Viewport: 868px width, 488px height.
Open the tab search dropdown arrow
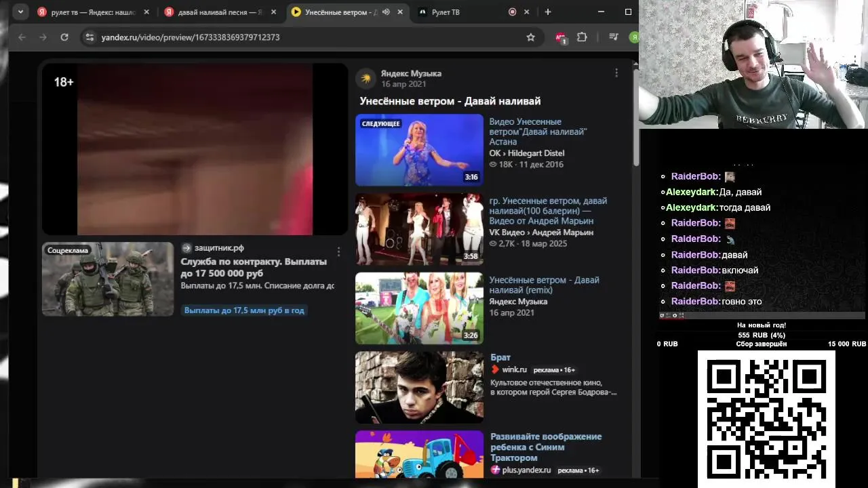(20, 12)
